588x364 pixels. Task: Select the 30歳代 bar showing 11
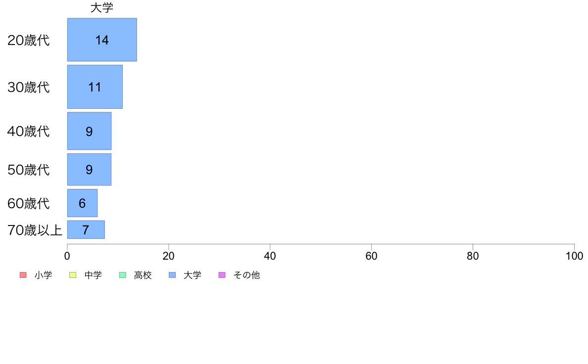[x=95, y=87]
